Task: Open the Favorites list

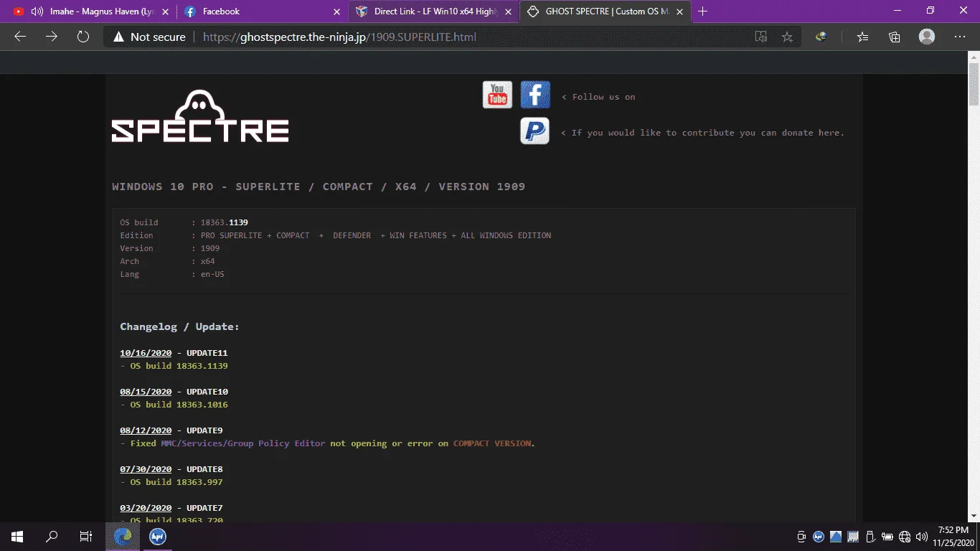Action: coord(862,37)
